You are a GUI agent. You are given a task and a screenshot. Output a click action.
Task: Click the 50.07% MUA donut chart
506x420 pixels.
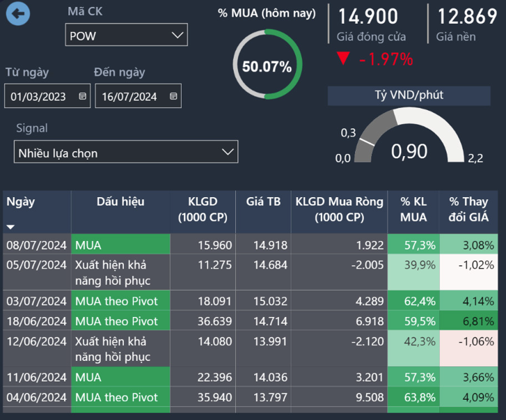(267, 67)
